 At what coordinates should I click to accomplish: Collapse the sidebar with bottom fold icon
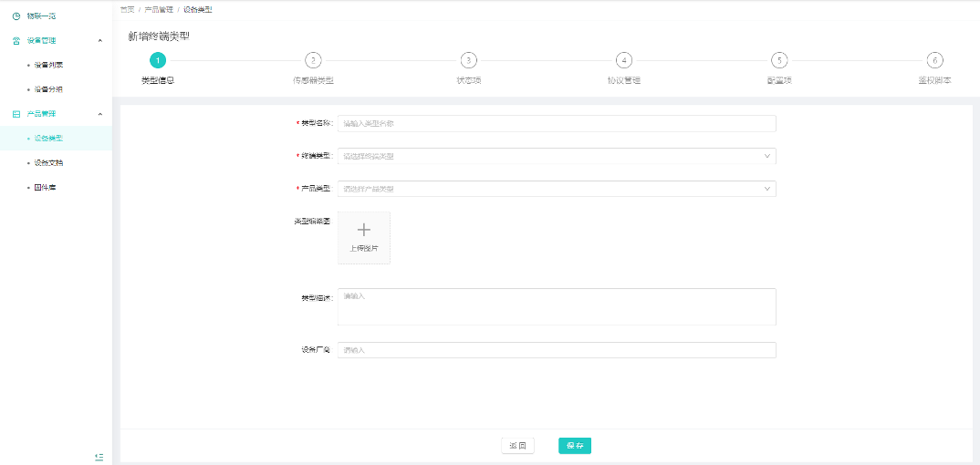99,456
